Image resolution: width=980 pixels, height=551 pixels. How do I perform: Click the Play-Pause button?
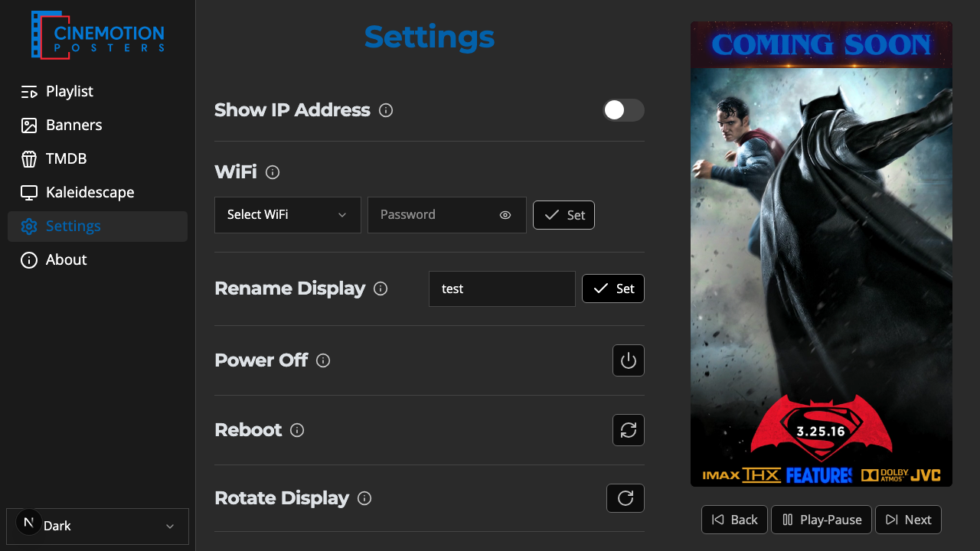822,520
